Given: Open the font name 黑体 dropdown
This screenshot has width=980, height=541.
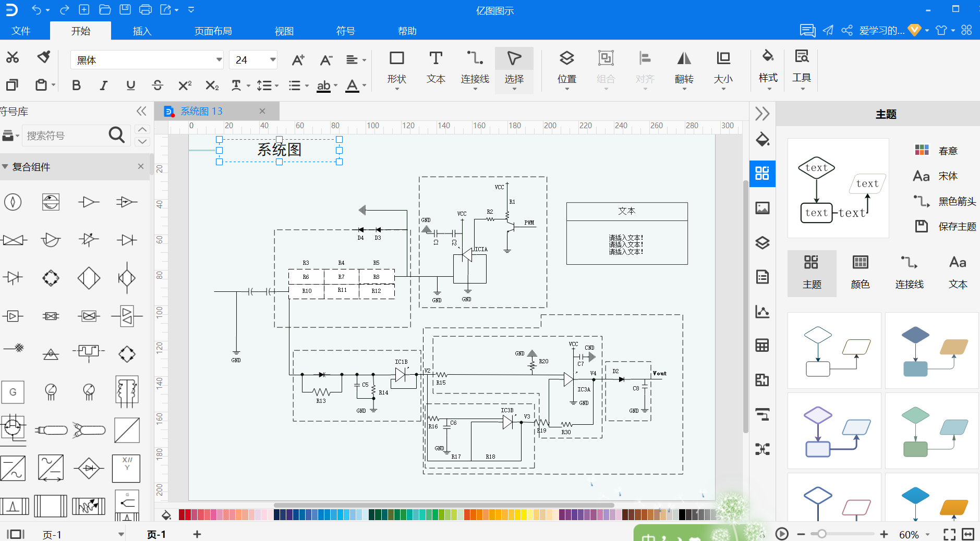Looking at the screenshot, I should pyautogui.click(x=219, y=60).
